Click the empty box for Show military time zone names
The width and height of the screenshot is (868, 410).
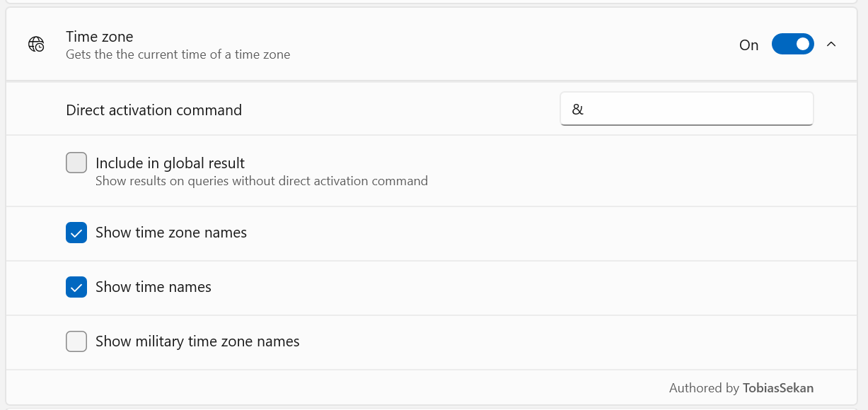coord(76,341)
